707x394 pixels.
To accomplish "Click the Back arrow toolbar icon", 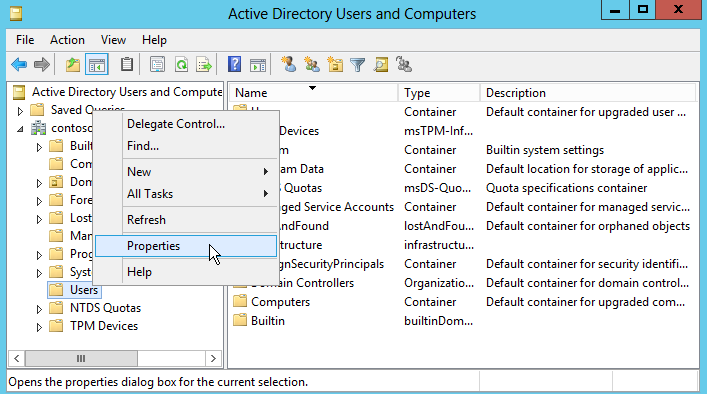I will [19, 65].
